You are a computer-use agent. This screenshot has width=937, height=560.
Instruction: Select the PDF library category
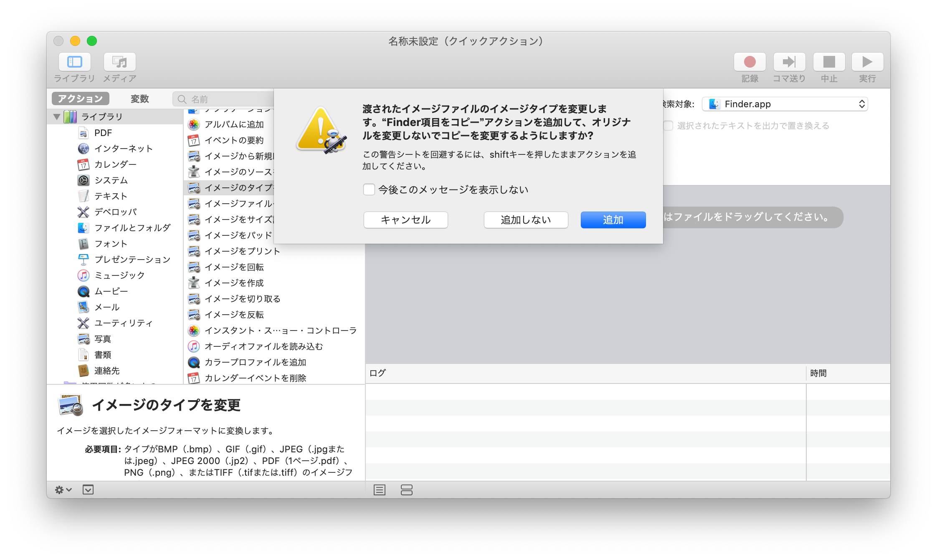(103, 133)
